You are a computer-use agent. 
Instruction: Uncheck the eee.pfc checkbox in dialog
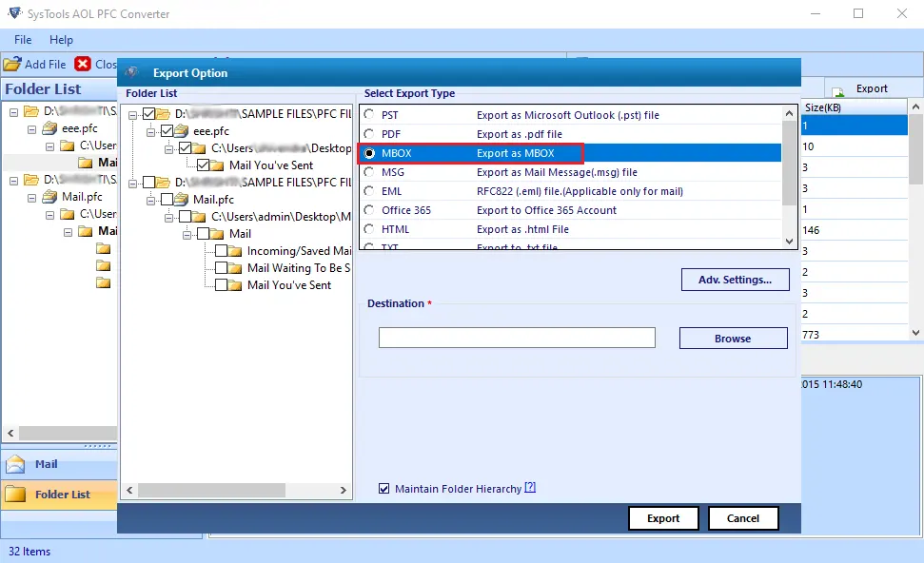tap(167, 130)
